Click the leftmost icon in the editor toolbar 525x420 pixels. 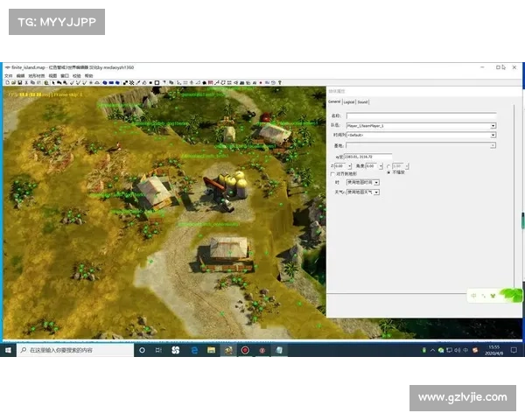pyautogui.click(x=6, y=83)
